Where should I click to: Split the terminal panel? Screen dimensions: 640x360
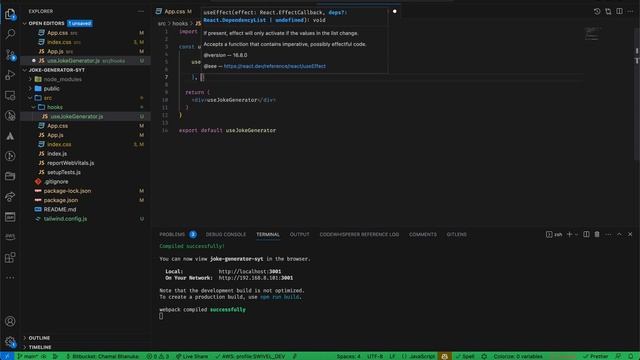pyautogui.click(x=586, y=234)
